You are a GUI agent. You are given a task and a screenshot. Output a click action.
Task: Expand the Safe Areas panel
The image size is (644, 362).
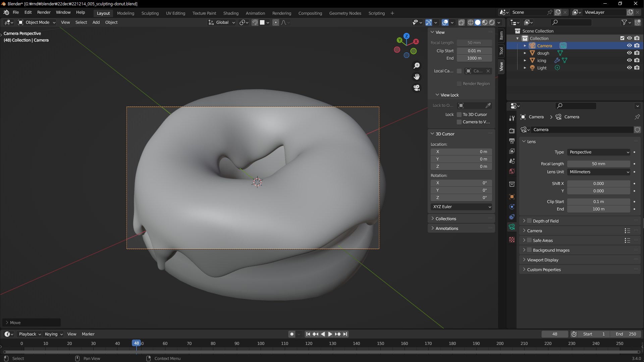[x=524, y=240]
